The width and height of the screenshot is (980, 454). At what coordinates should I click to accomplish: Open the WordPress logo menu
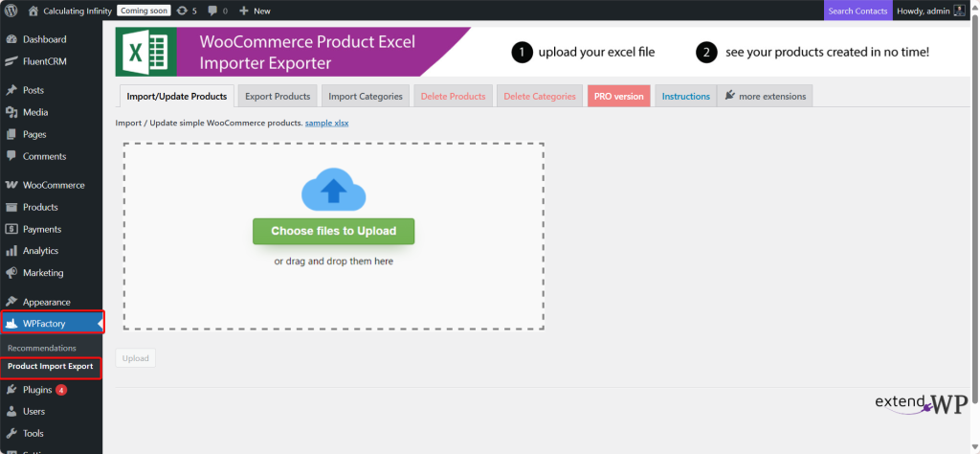11,11
